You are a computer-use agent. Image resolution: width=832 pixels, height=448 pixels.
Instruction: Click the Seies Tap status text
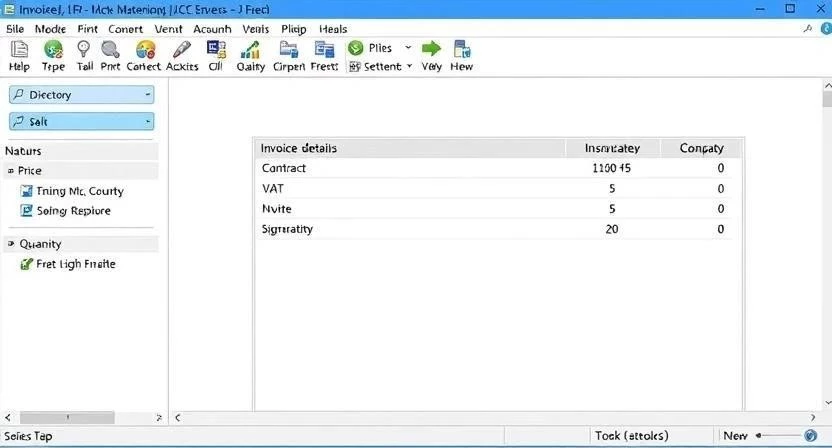point(28,436)
